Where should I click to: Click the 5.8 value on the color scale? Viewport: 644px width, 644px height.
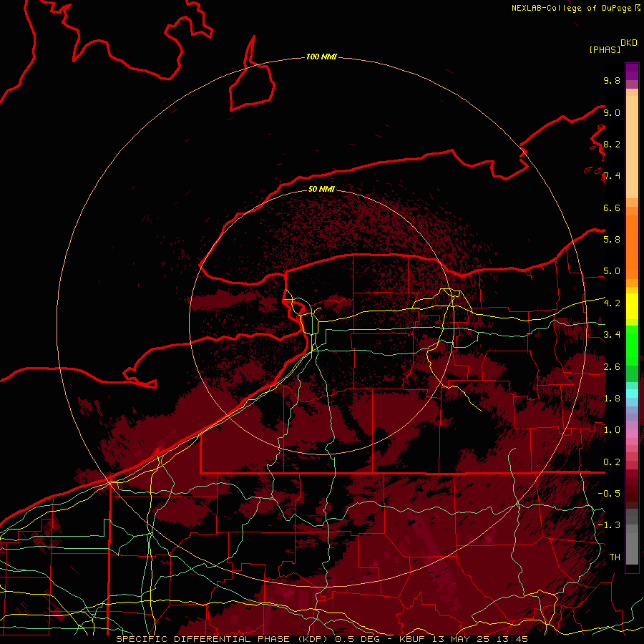coord(612,239)
